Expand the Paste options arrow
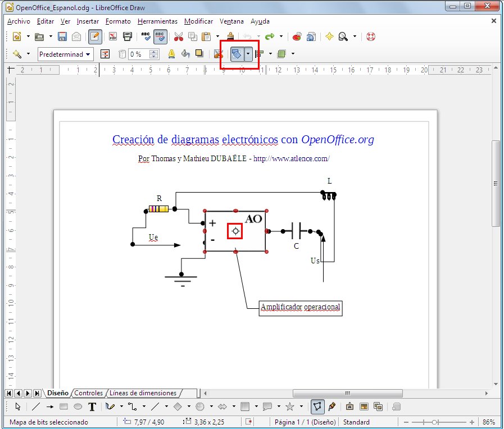 pyautogui.click(x=217, y=36)
